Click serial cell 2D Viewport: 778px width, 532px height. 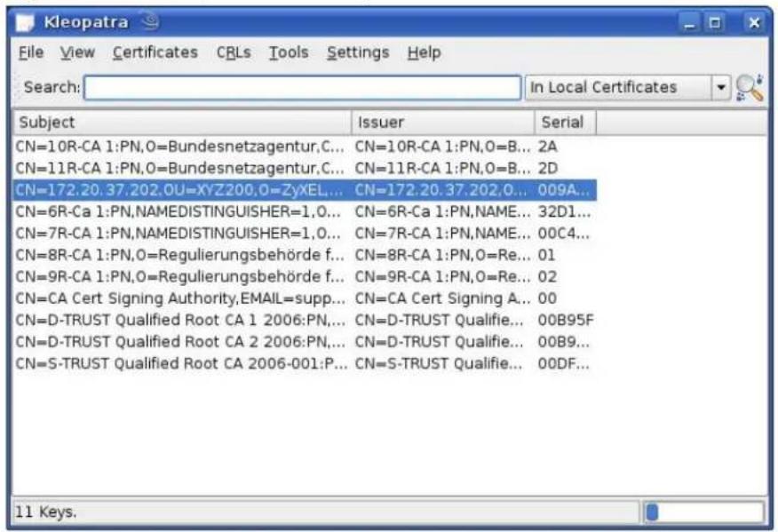click(548, 168)
